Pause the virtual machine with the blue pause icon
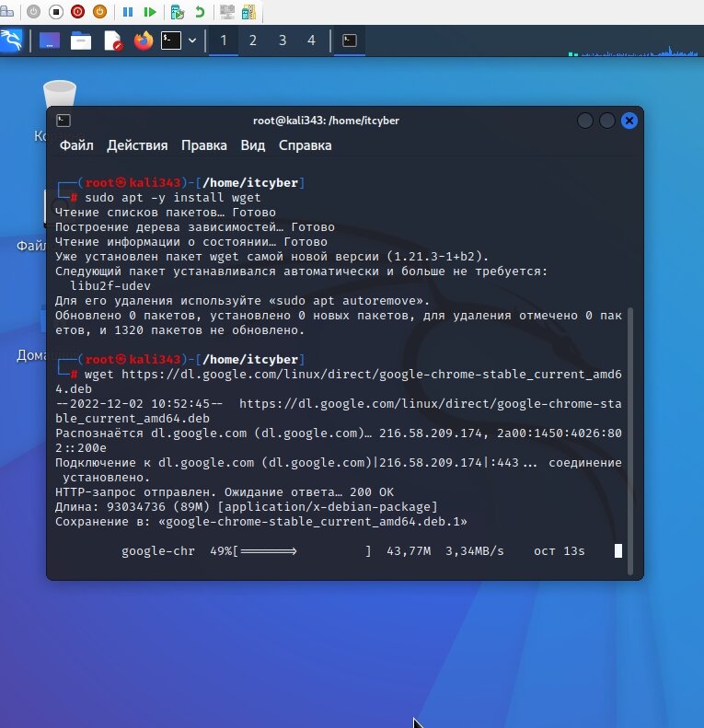Image resolution: width=704 pixels, height=728 pixels. coord(128,12)
